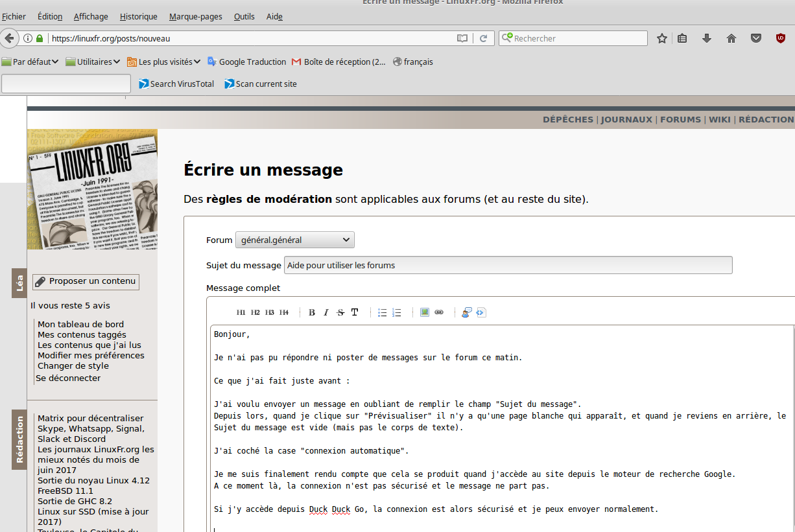Image resolution: width=795 pixels, height=532 pixels.
Task: Insert a bulleted list
Action: tap(383, 312)
